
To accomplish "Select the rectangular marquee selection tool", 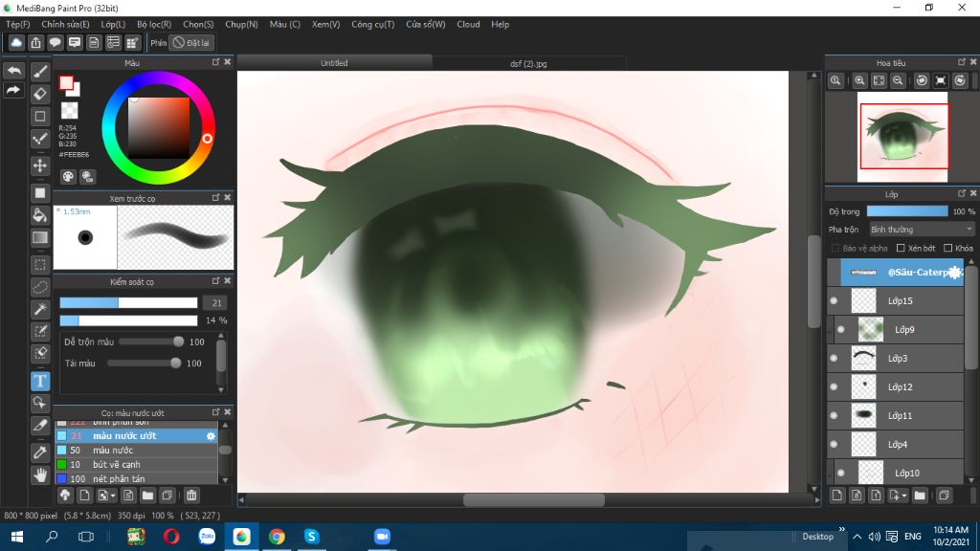I will (40, 265).
